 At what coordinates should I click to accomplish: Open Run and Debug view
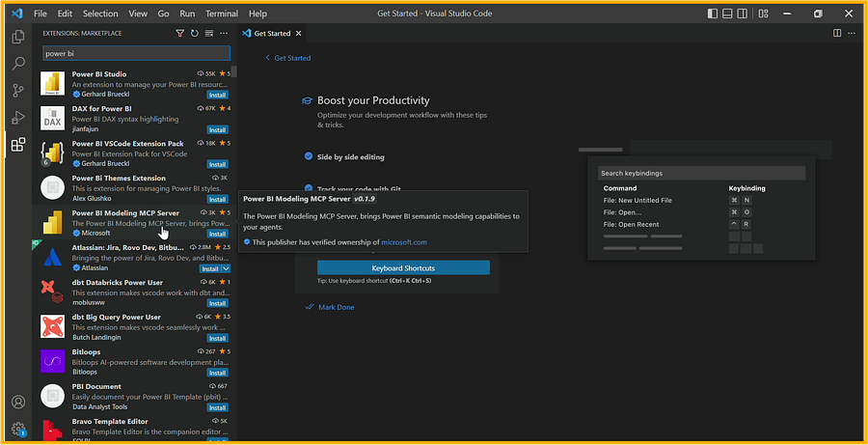point(18,118)
